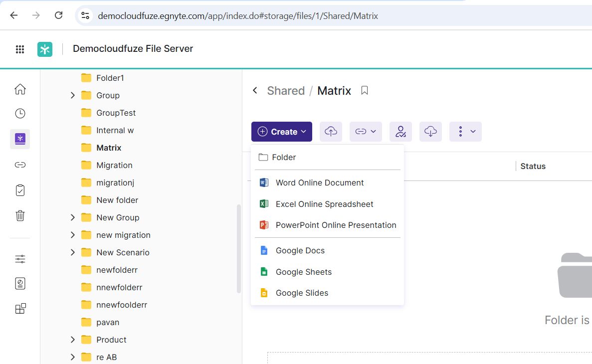Open the Apps & Integrations icon in the sidebar
The width and height of the screenshot is (592, 364).
tap(20, 309)
